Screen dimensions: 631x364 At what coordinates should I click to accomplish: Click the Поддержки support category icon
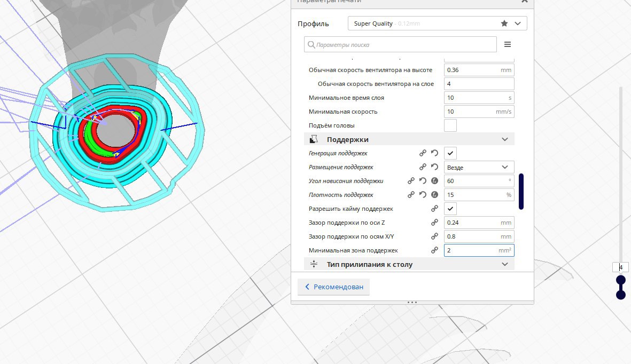(x=314, y=139)
